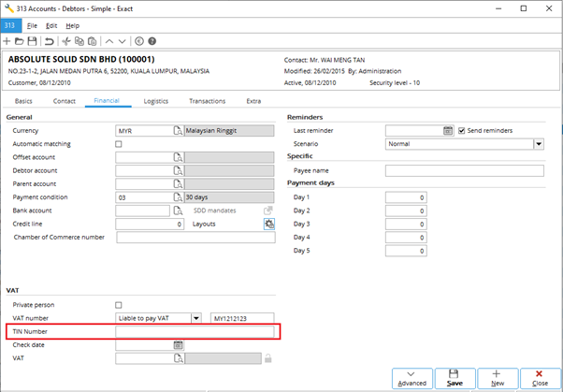Open SDD mandates link icon

click(267, 211)
